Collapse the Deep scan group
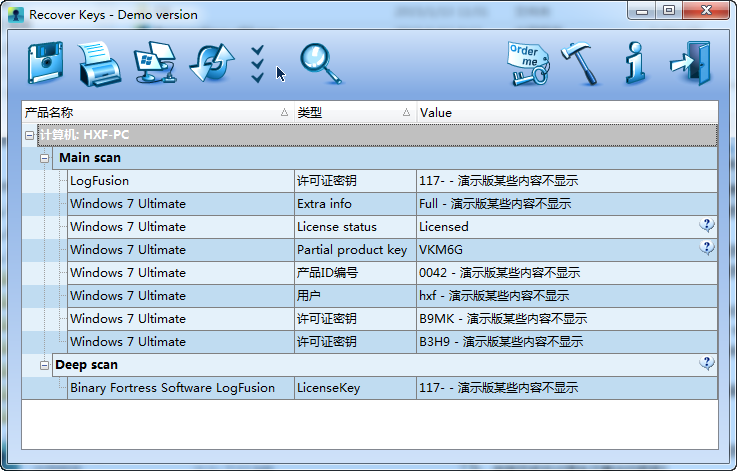The height and width of the screenshot is (471, 737). (45, 365)
